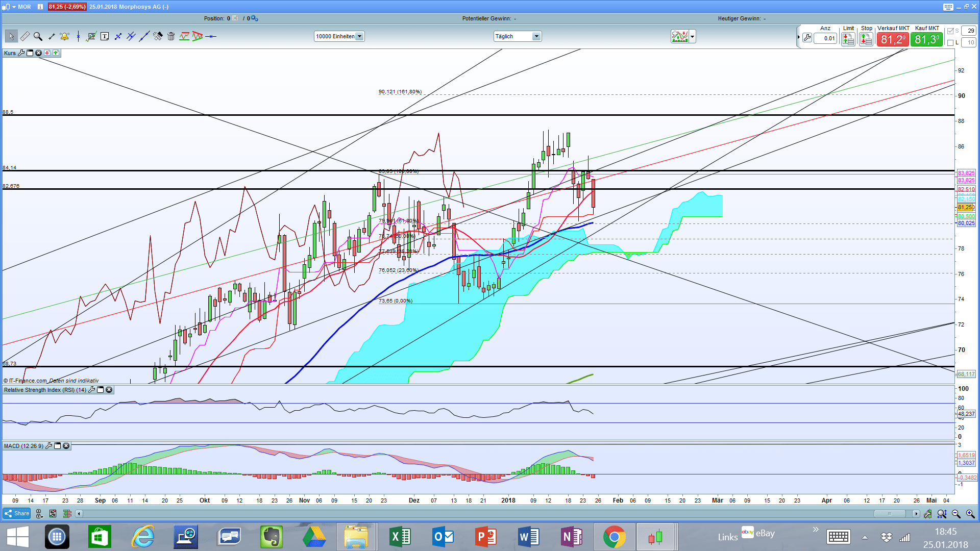Open indicators dropdown arrow
Viewport: 980px width, 551px height.
(x=692, y=37)
